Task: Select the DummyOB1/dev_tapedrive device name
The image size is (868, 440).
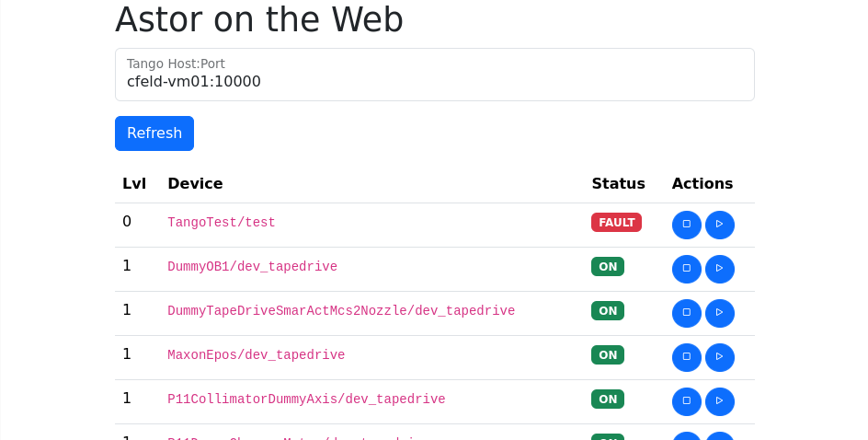Action: [253, 267]
